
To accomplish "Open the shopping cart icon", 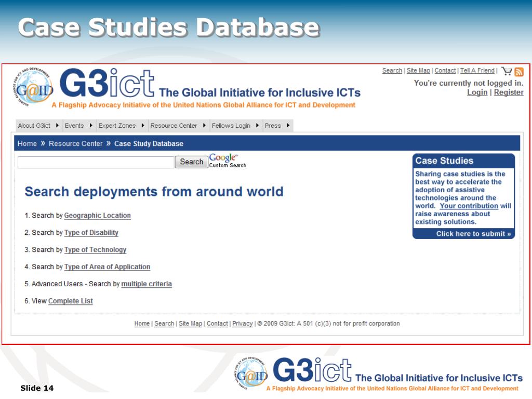I will [507, 71].
